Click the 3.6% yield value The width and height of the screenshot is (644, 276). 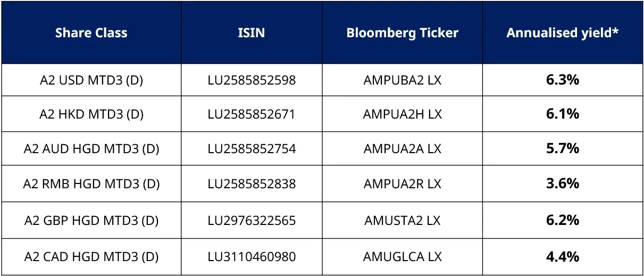click(562, 184)
